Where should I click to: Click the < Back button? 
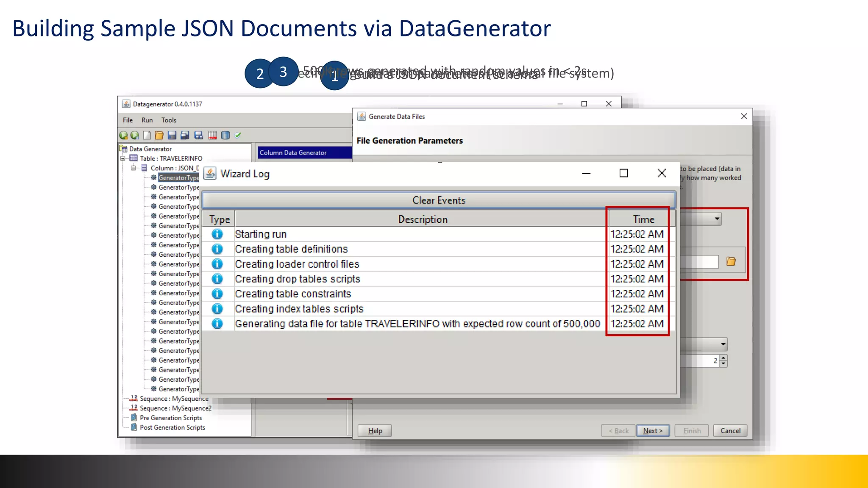618,431
